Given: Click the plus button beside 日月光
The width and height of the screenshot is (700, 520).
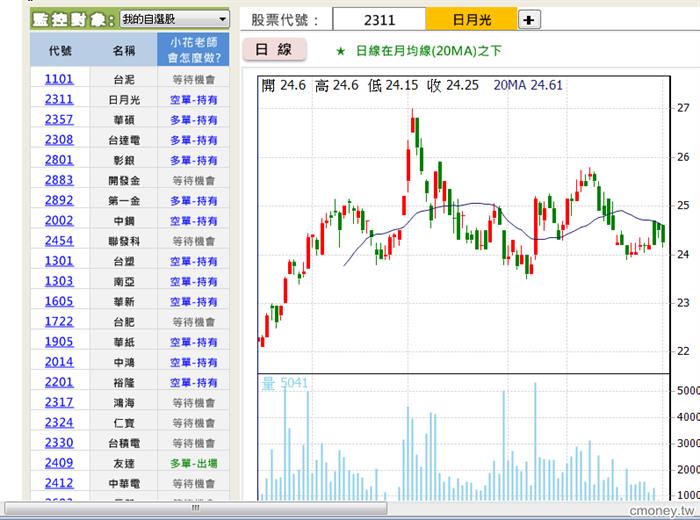Looking at the screenshot, I should [529, 20].
